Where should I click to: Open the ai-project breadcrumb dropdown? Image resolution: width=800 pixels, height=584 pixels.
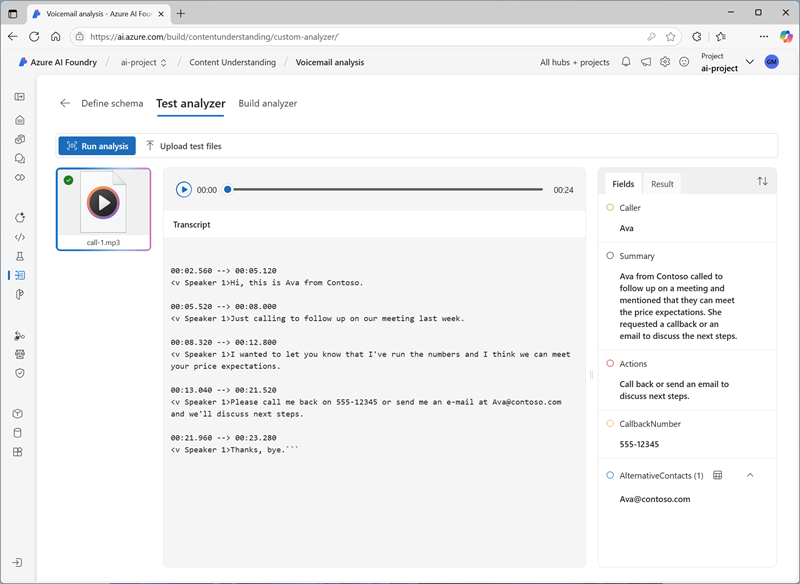coord(143,62)
